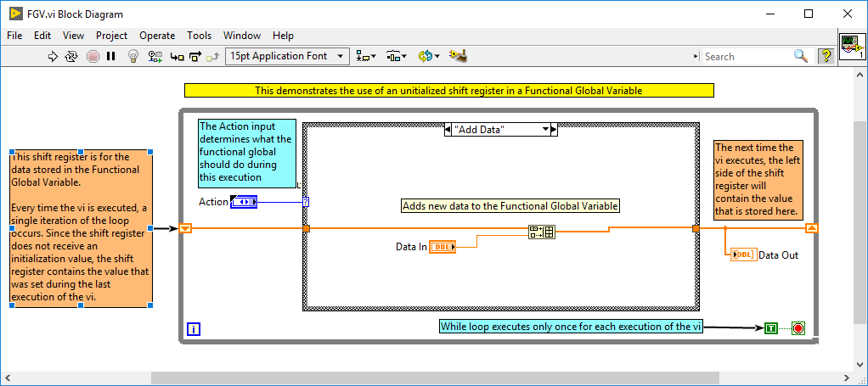Image resolution: width=868 pixels, height=386 pixels.
Task: Click the Pause button in toolbar
Action: pyautogui.click(x=111, y=57)
